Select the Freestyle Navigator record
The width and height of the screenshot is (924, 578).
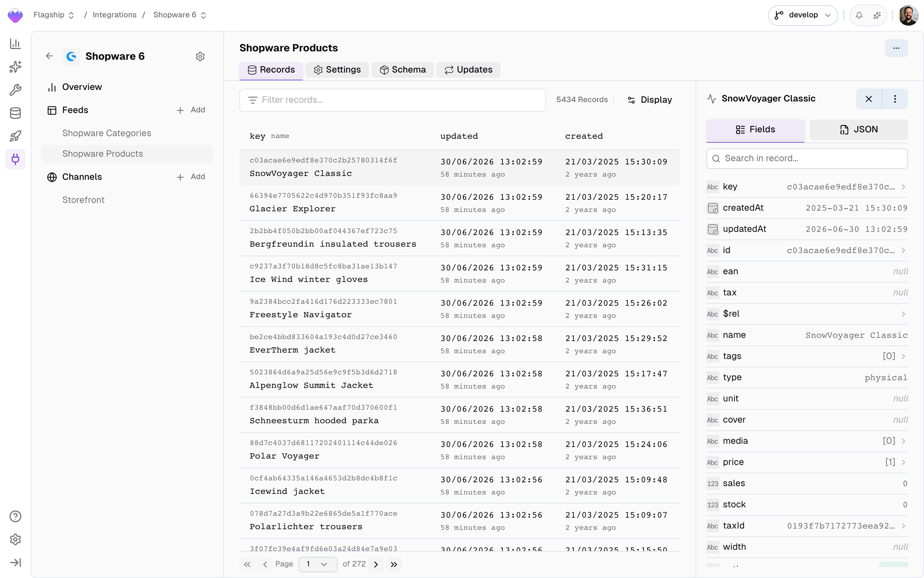coord(459,309)
